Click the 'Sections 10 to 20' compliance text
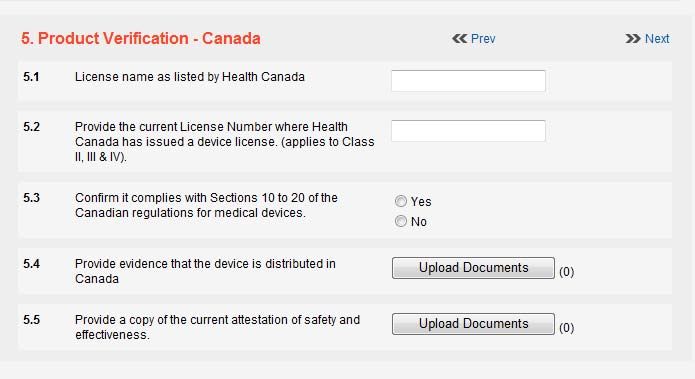 pyautogui.click(x=207, y=205)
